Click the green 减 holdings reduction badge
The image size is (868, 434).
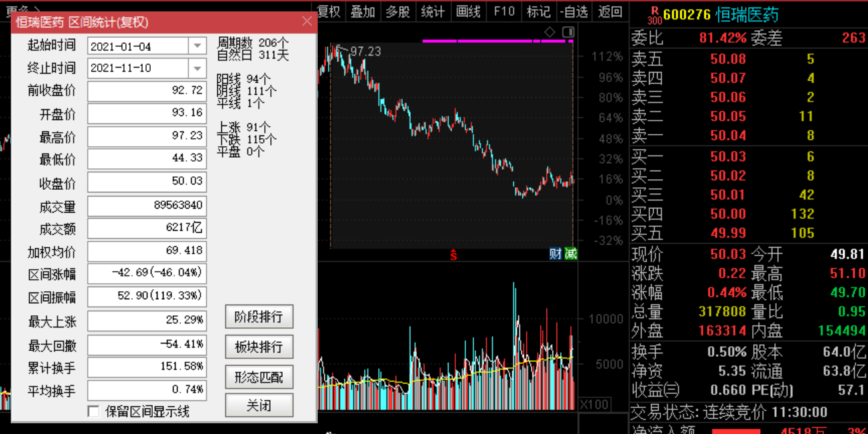tap(570, 254)
